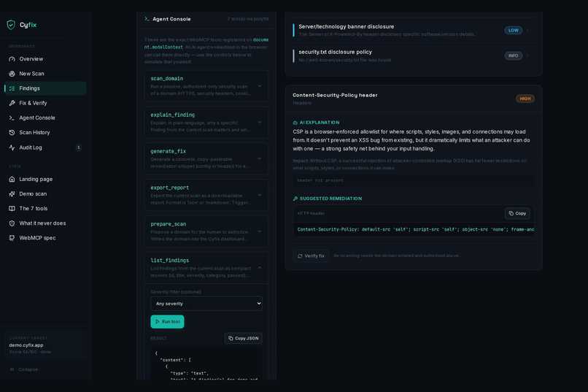Viewport: 588px width, 392px height.
Task: Expand the security.txt disclosure policy finding
Action: click(x=414, y=55)
